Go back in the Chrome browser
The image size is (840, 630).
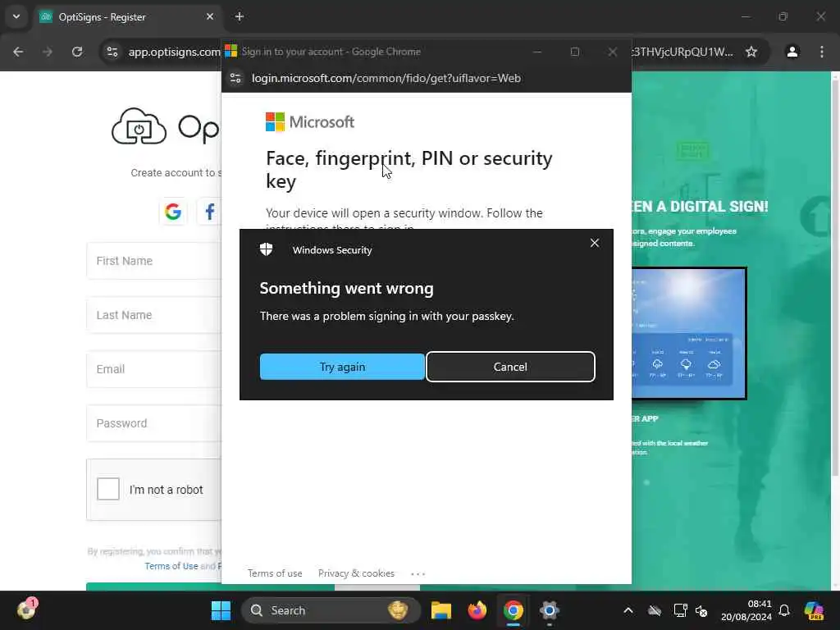click(x=18, y=52)
